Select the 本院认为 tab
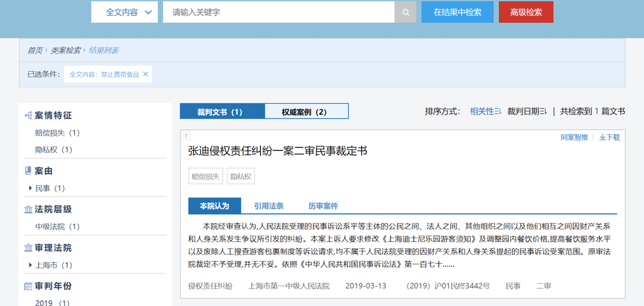This screenshot has height=306, width=644. tap(214, 206)
